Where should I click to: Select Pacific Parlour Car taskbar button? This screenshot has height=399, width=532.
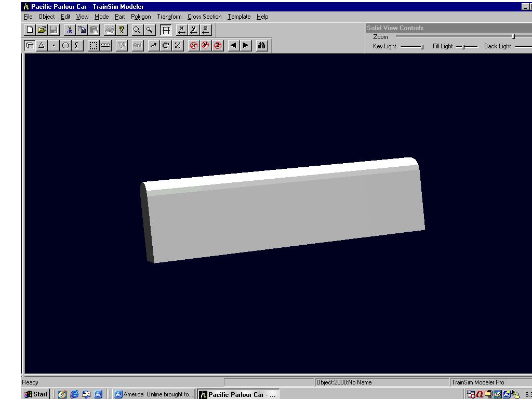[x=238, y=394]
